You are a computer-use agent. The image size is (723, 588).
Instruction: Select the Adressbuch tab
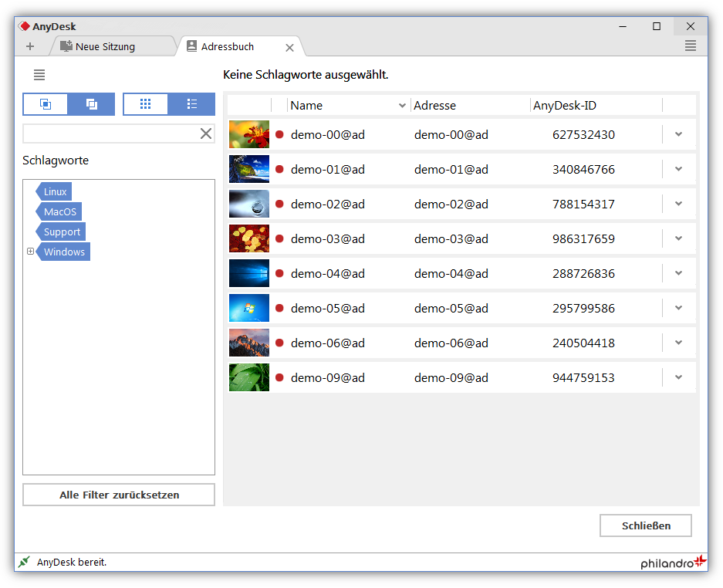231,46
